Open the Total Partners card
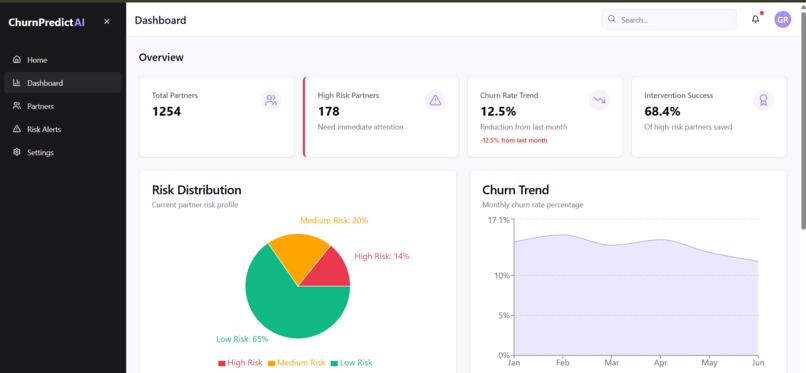Image resolution: width=806 pixels, height=373 pixels. tap(216, 117)
